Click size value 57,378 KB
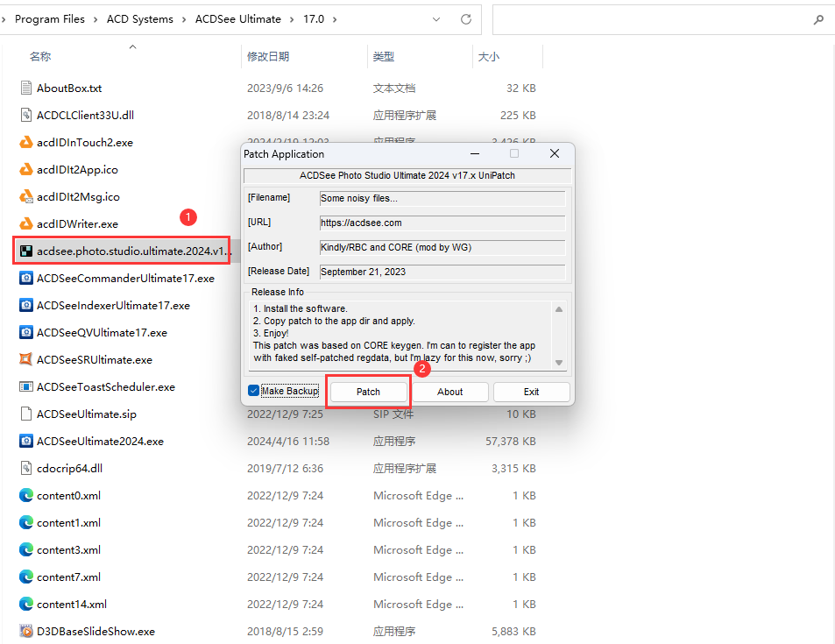 pos(511,441)
